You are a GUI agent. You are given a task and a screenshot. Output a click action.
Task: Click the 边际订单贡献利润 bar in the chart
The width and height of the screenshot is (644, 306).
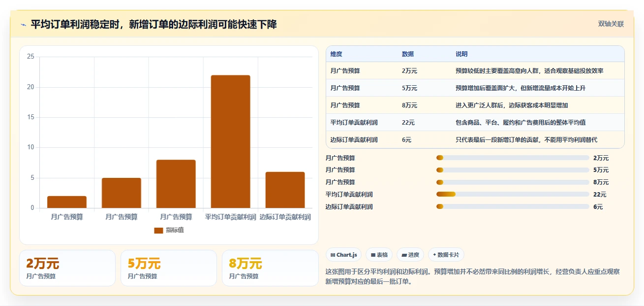click(x=285, y=190)
